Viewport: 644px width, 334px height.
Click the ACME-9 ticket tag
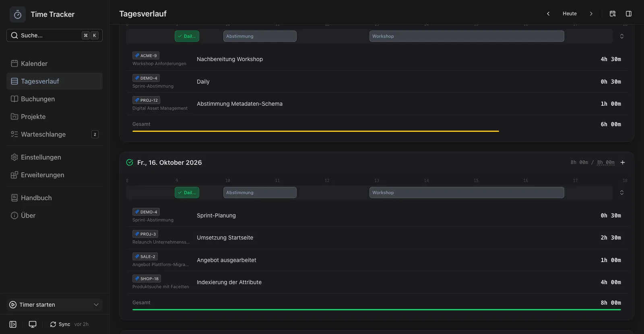click(146, 55)
